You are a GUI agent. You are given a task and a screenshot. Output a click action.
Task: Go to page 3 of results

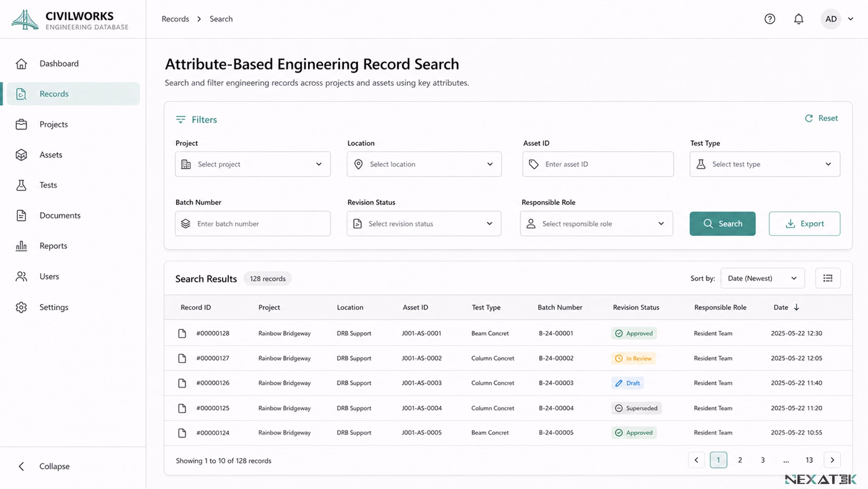[763, 460]
